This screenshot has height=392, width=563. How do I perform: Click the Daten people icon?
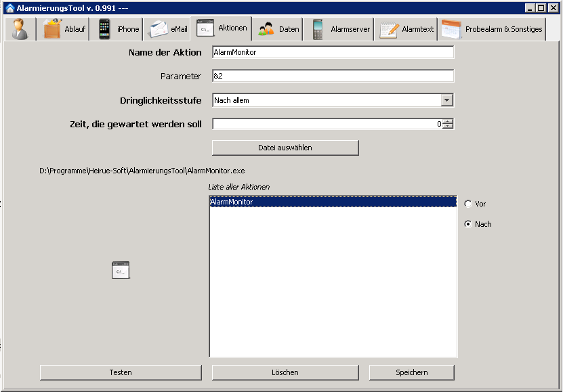coord(266,29)
